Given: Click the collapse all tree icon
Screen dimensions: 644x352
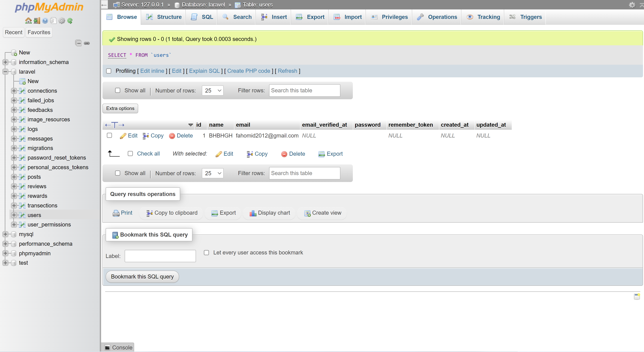Looking at the screenshot, I should click(x=78, y=43).
